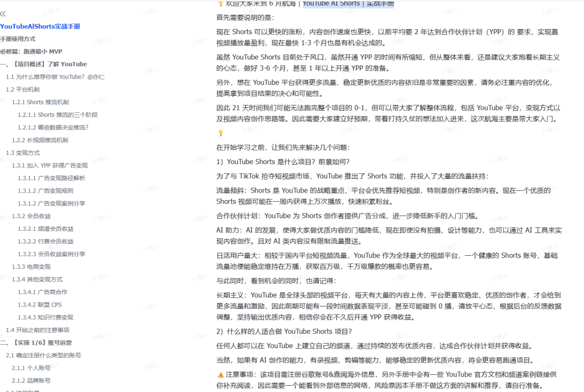Image resolution: width=584 pixels, height=392 pixels.
Task: Select 2.1 确定注册什么类型的账号
Action: 43,355
